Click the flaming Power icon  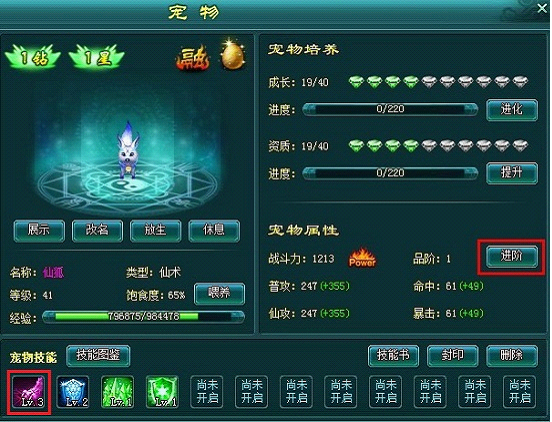(362, 258)
